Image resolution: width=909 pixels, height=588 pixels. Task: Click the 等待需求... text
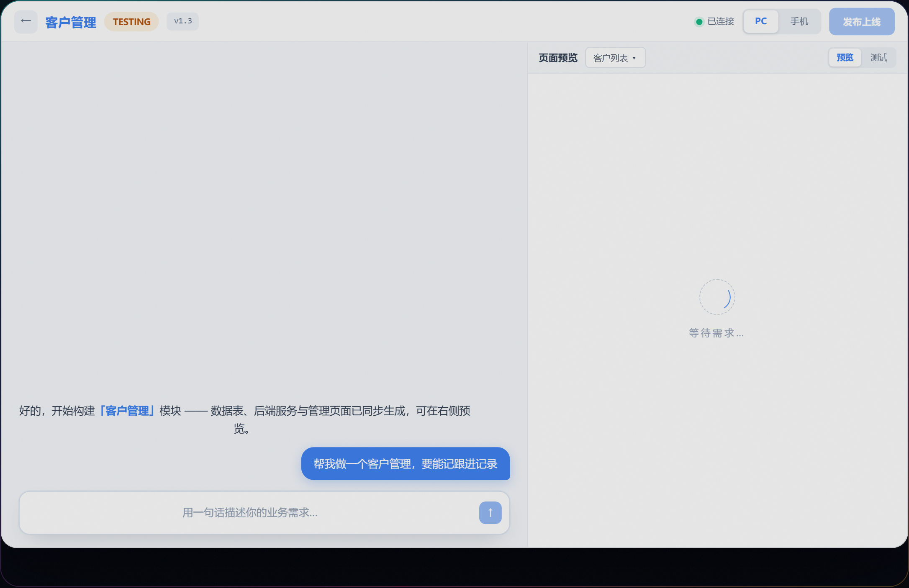click(x=716, y=333)
